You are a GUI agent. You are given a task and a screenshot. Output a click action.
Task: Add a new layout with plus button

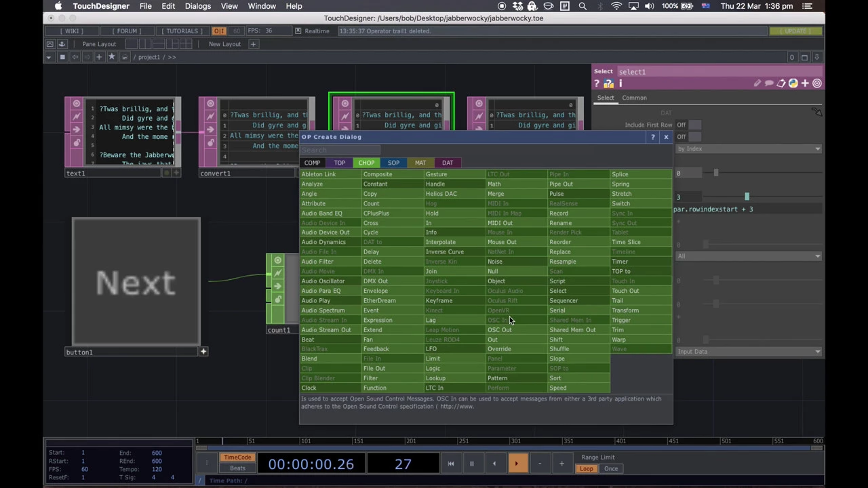coord(253,44)
